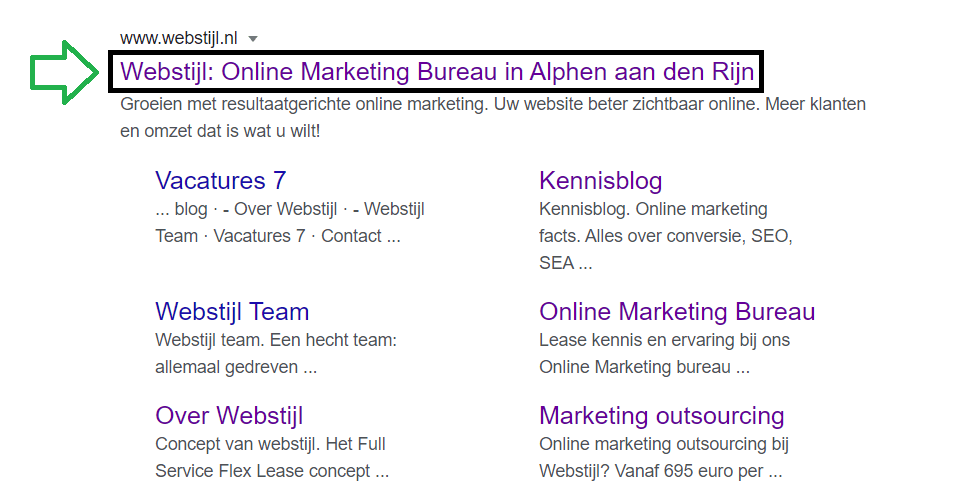This screenshot has height=483, width=964.
Task: Click snippet line 'en omzet dat is wat u wilt!'
Action: 220,131
